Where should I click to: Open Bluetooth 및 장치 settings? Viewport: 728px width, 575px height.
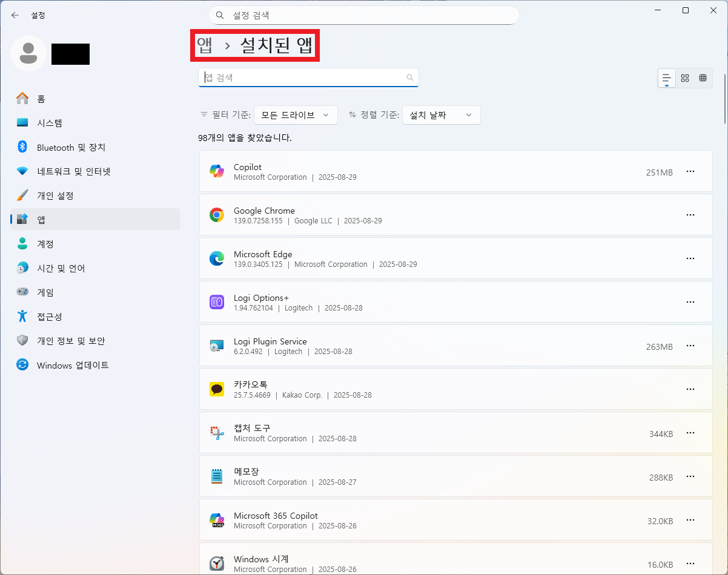[95, 147]
